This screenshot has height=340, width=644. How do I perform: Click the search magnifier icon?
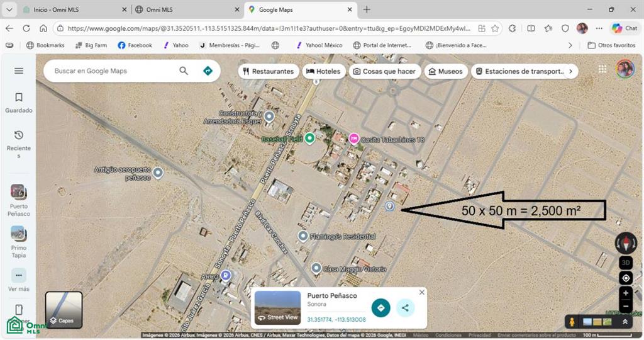[x=184, y=71]
